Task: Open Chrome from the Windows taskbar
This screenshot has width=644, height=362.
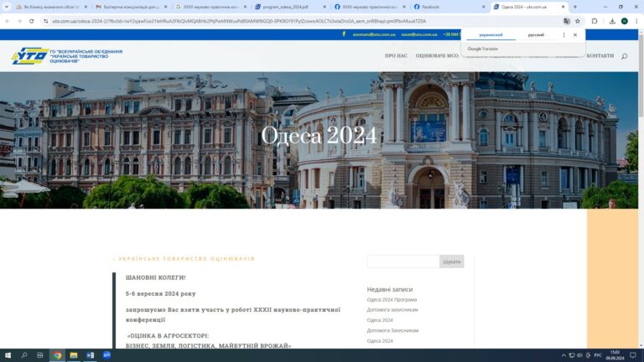Action: (58, 355)
